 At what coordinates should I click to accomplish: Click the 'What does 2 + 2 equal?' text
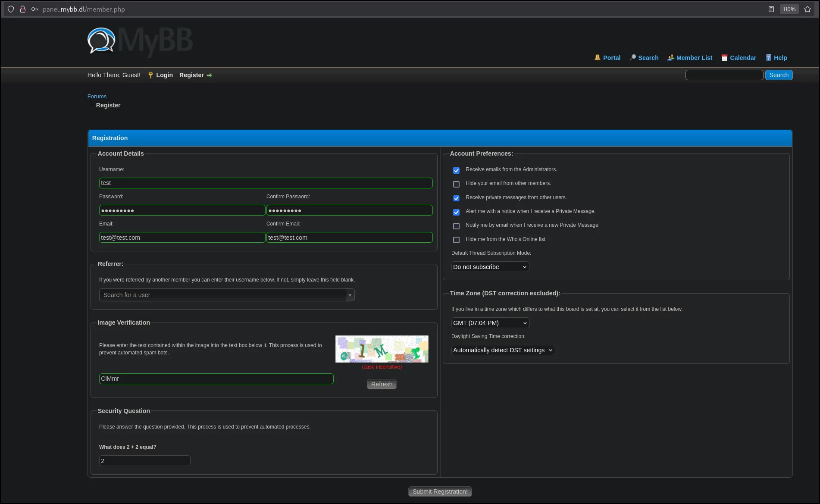[x=128, y=447]
